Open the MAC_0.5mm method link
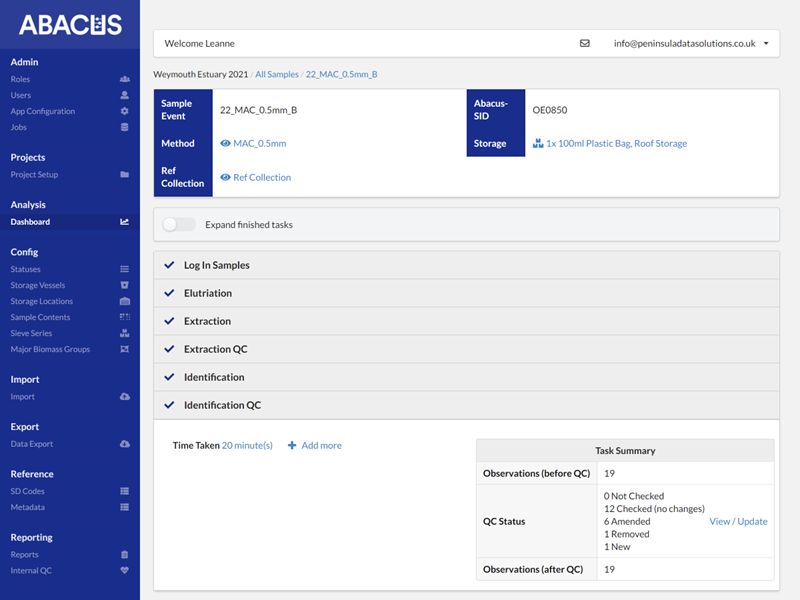Viewport: 800px width, 600px height. pos(259,143)
